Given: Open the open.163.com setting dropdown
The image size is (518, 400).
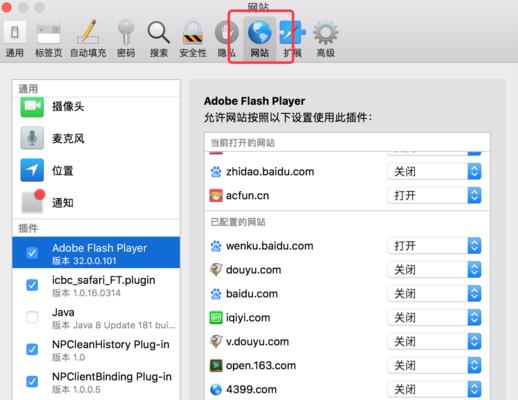Looking at the screenshot, I should point(434,366).
